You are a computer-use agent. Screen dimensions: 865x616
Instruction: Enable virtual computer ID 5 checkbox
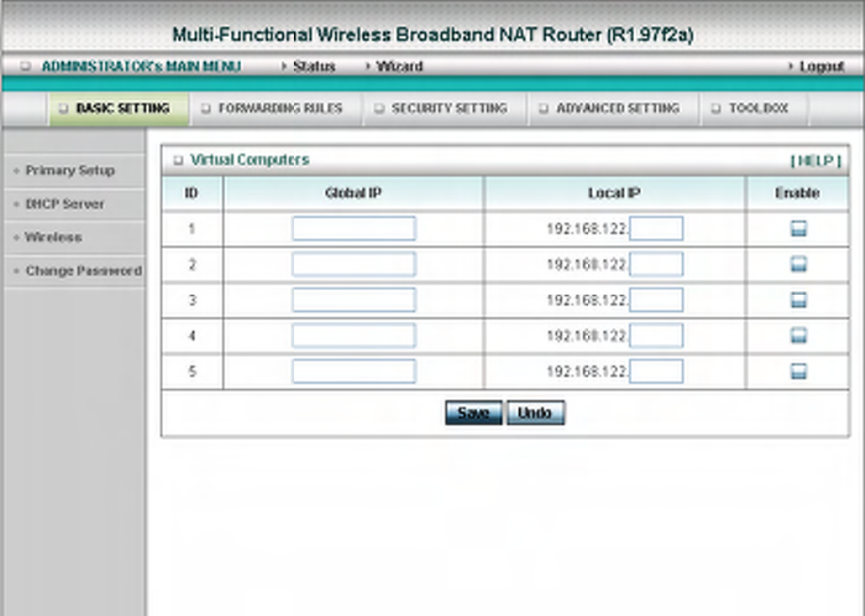(x=798, y=371)
